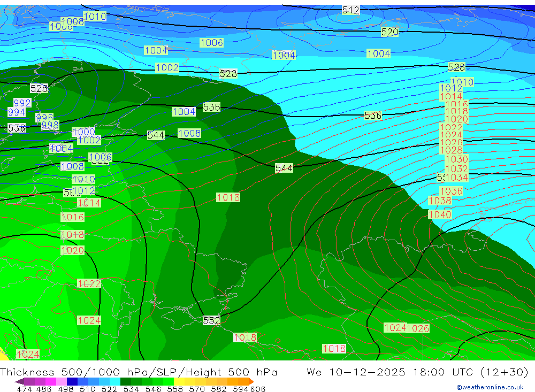The width and height of the screenshot is (535, 392).
Task: Click the legend value 594
Action: 241,389
